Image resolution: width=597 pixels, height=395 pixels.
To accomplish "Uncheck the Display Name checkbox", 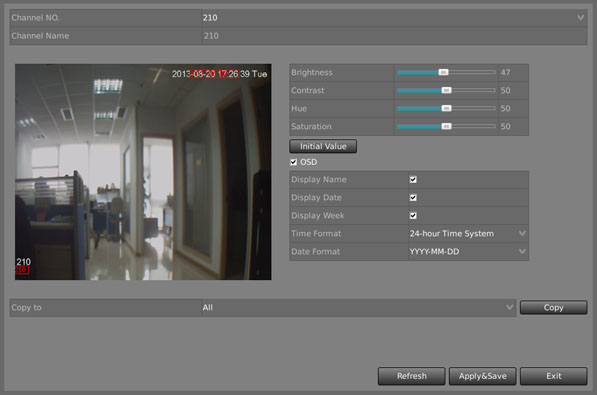I will click(x=413, y=179).
